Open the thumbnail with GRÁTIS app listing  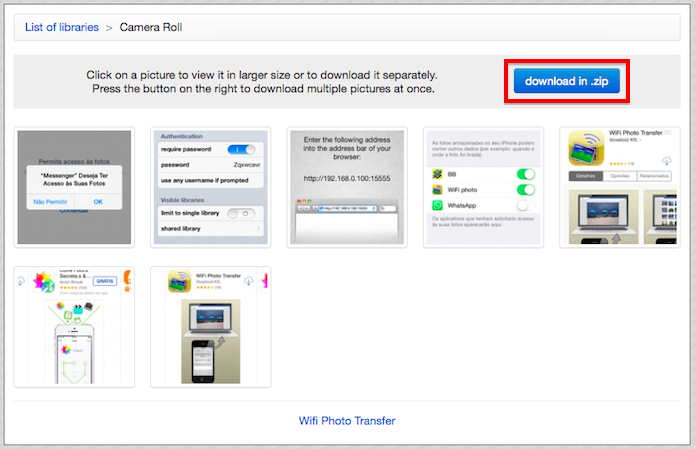tap(74, 327)
